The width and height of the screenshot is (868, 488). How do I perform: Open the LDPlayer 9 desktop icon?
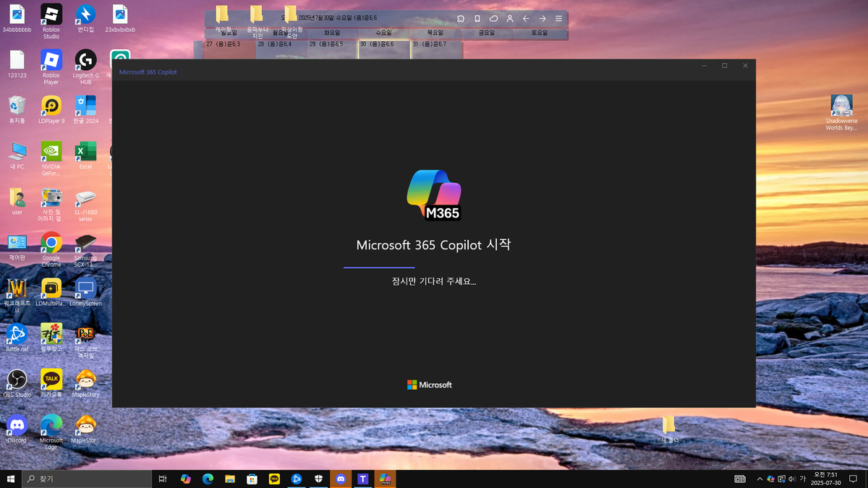(x=51, y=110)
